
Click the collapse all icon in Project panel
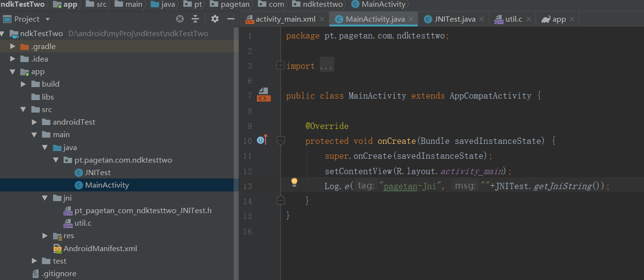pyautogui.click(x=195, y=19)
